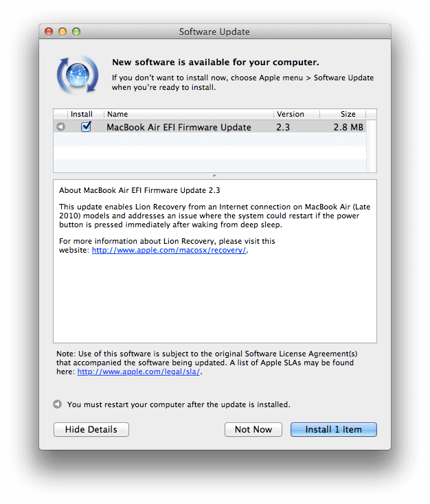This screenshot has height=504, width=430.
Task: Click the 'You must restart your computer' notice
Action: pos(179,404)
